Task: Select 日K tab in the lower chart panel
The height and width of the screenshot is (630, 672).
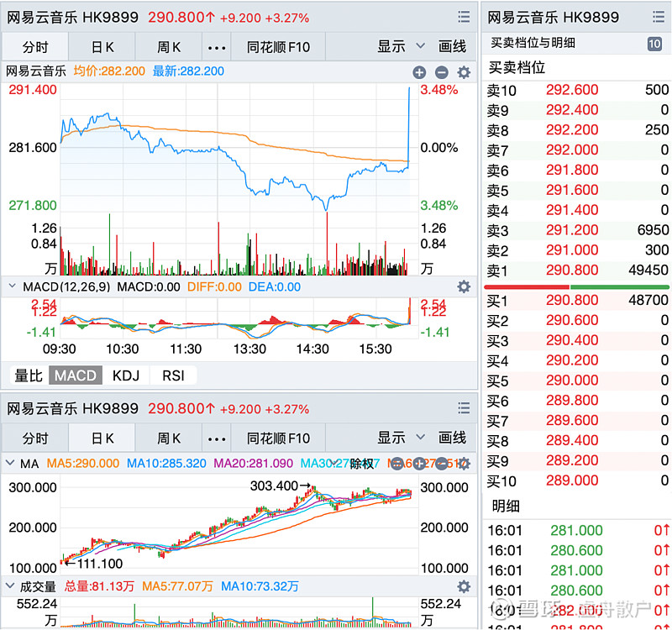Action: 102,438
